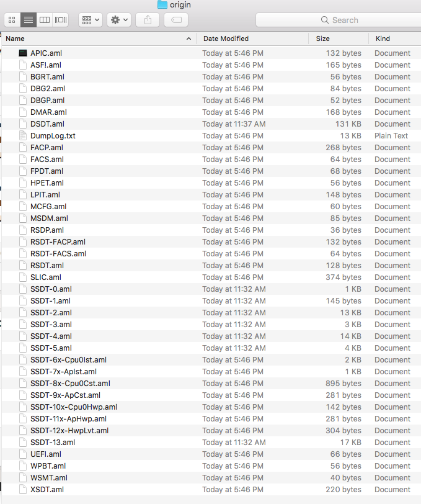The width and height of the screenshot is (421, 504).
Task: Select the APIC.aml file icon
Action: [23, 53]
